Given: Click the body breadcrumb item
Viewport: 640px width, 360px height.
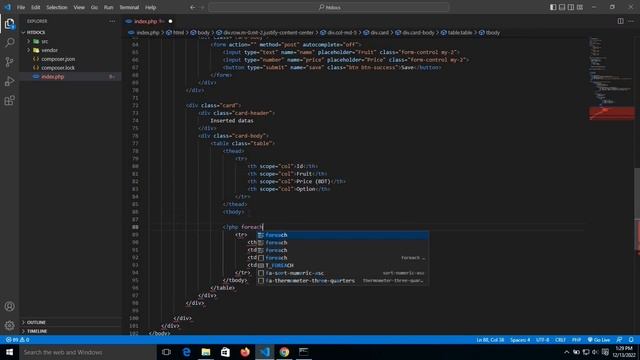Looking at the screenshot, I should 200,33.
